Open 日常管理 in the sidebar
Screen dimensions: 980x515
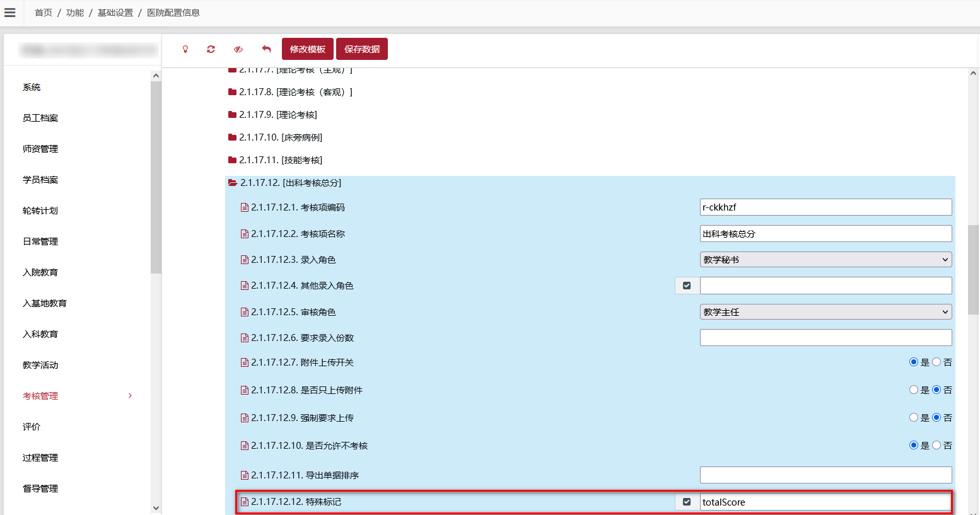point(40,241)
